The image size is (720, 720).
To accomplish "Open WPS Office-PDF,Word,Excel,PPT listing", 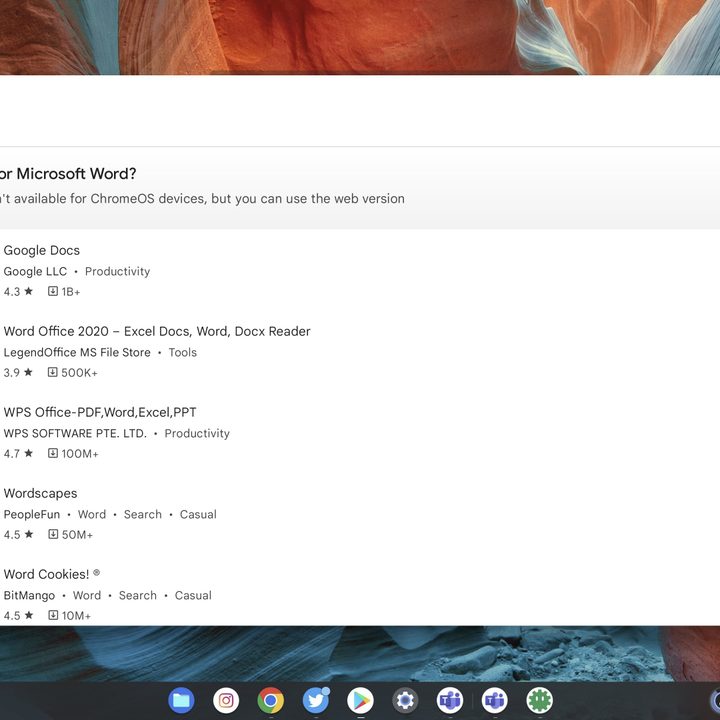I will click(100, 412).
